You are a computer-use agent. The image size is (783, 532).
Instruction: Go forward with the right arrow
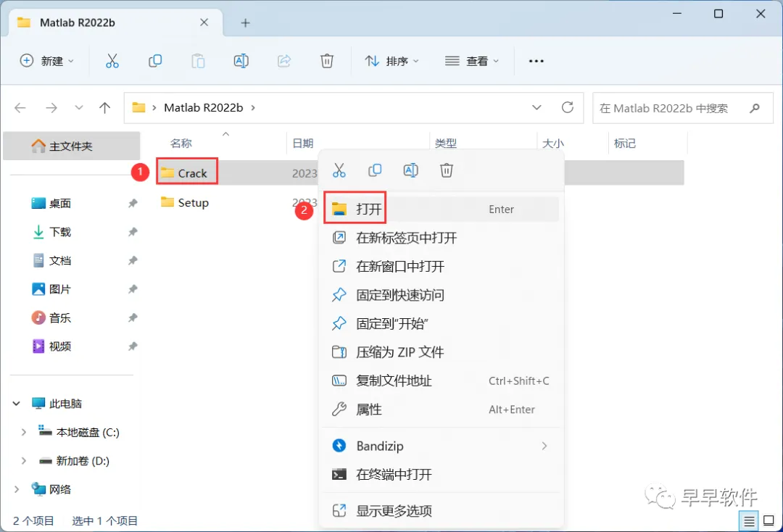coord(51,108)
